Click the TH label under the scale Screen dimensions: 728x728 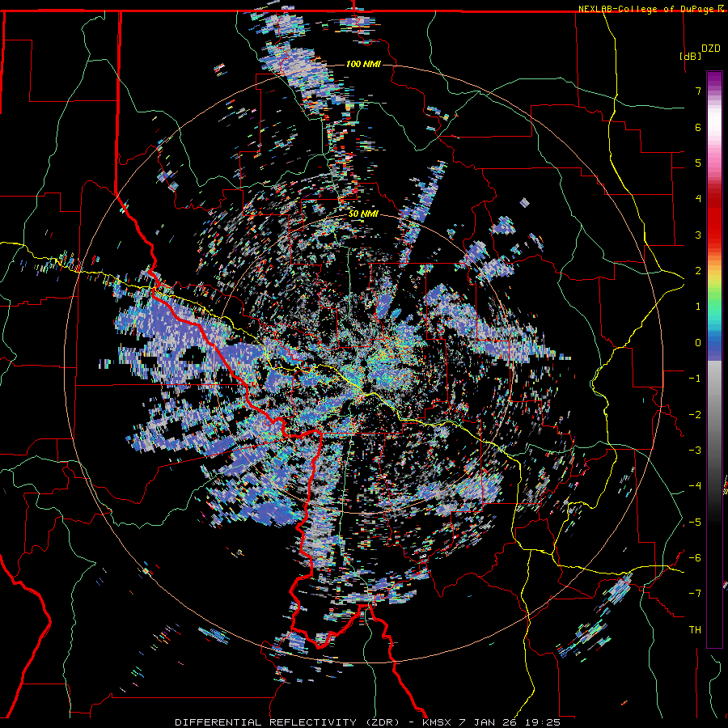tap(695, 629)
